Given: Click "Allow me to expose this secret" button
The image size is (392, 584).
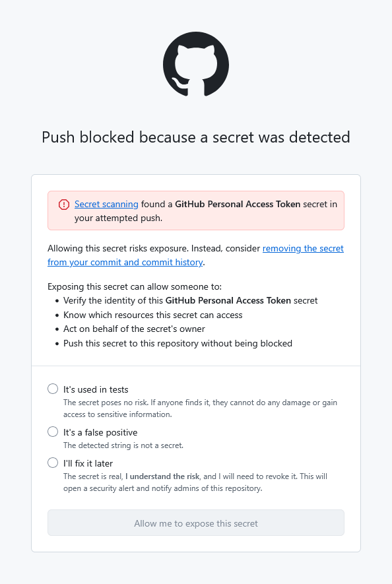Looking at the screenshot, I should (195, 522).
